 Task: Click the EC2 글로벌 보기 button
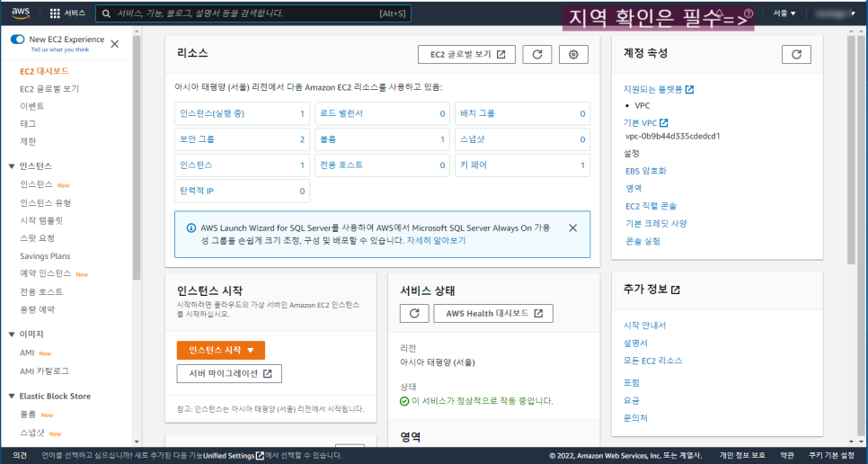(466, 54)
